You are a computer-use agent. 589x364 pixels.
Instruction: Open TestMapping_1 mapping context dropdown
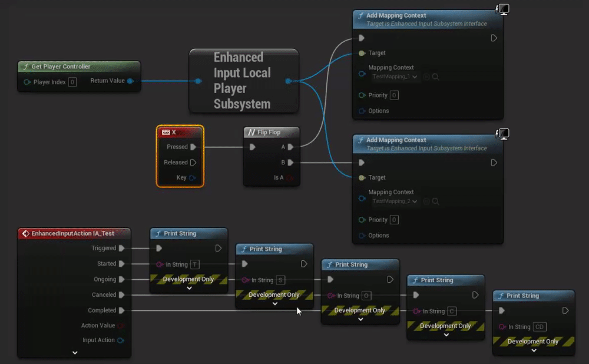coord(395,77)
